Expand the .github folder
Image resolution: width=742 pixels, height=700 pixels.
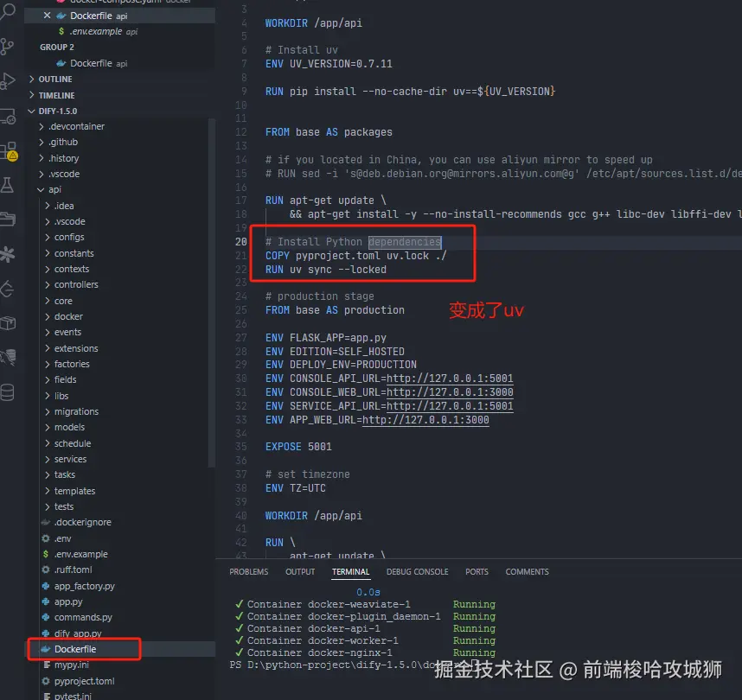(42, 142)
